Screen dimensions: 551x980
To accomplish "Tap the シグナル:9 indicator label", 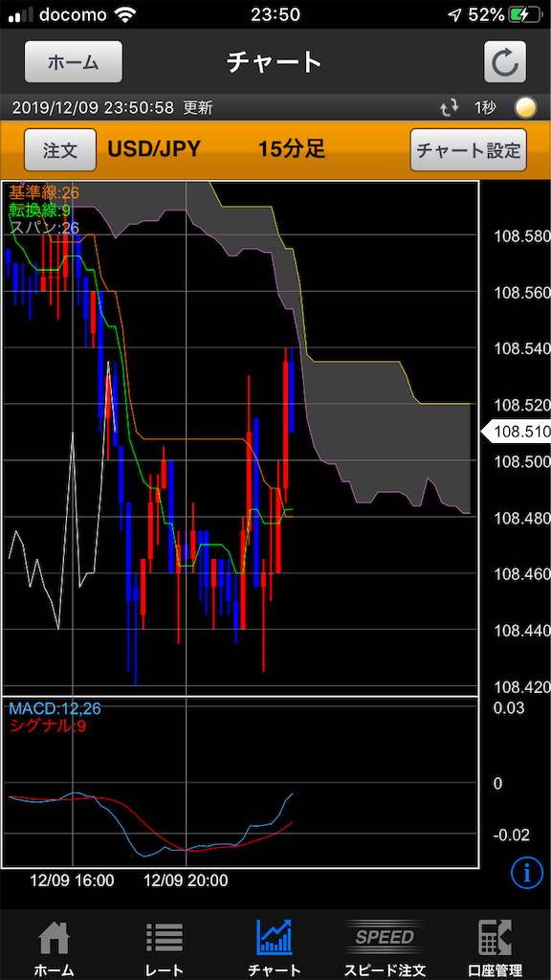I will (48, 725).
